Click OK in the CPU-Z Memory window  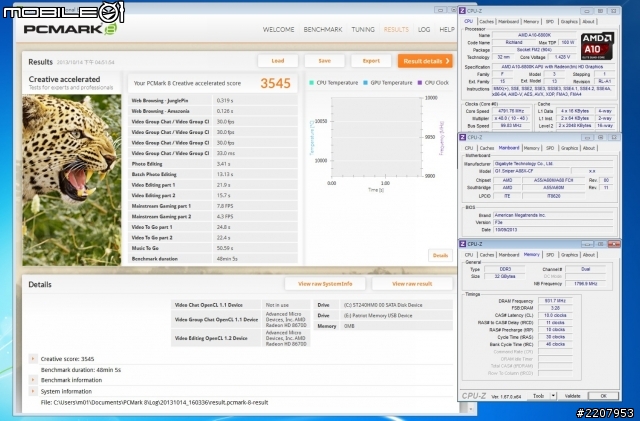click(x=603, y=396)
